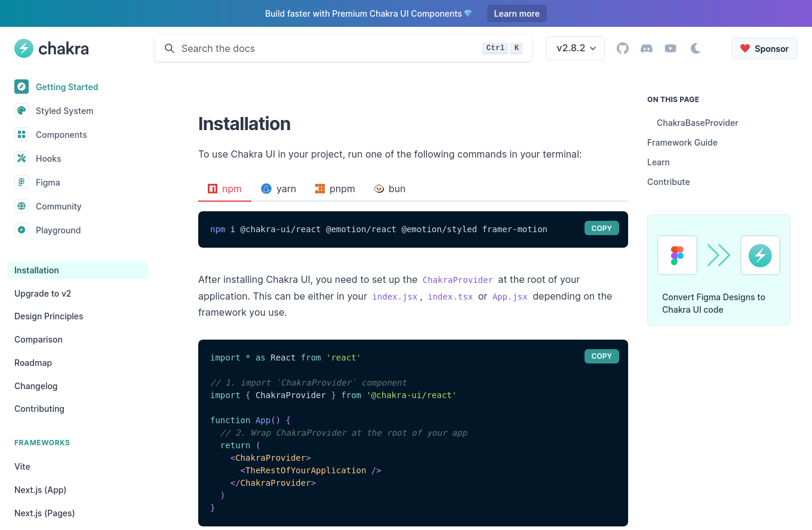Click Learn more in top banner
The width and height of the screenshot is (812, 530).
(x=517, y=13)
